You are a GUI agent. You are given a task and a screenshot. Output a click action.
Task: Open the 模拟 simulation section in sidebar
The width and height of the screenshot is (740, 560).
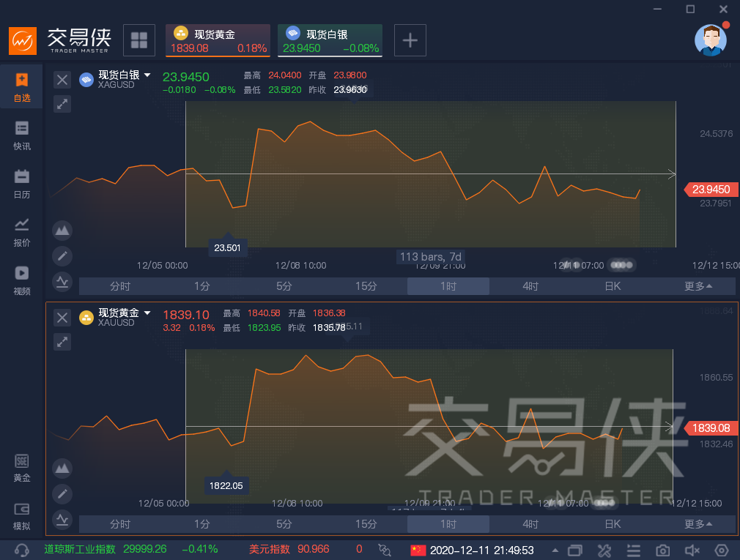coord(22,516)
